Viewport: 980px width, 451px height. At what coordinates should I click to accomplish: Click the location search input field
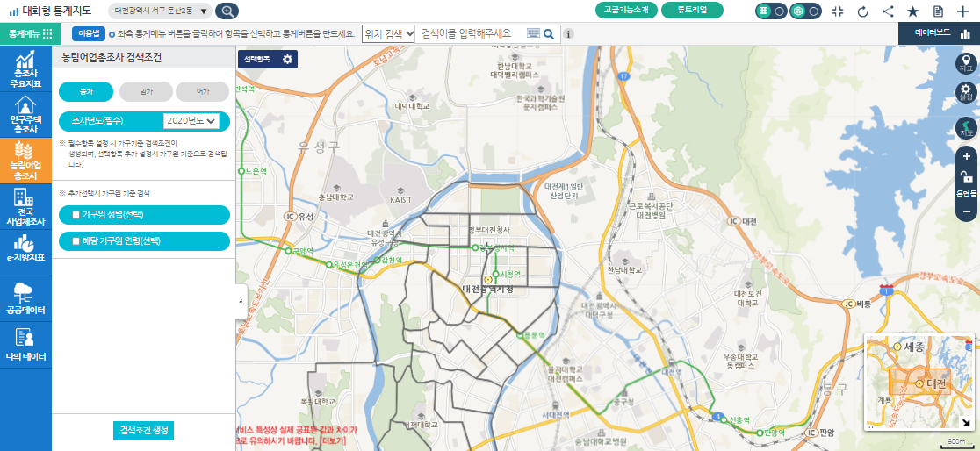[471, 33]
